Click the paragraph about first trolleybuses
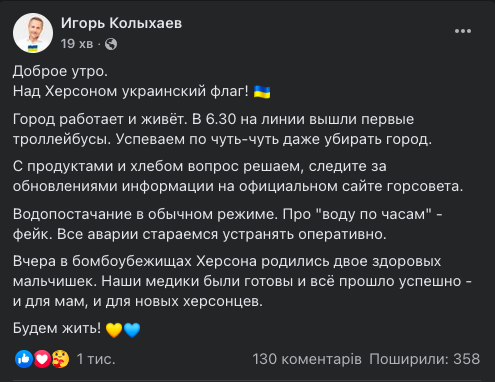 [x=222, y=129]
